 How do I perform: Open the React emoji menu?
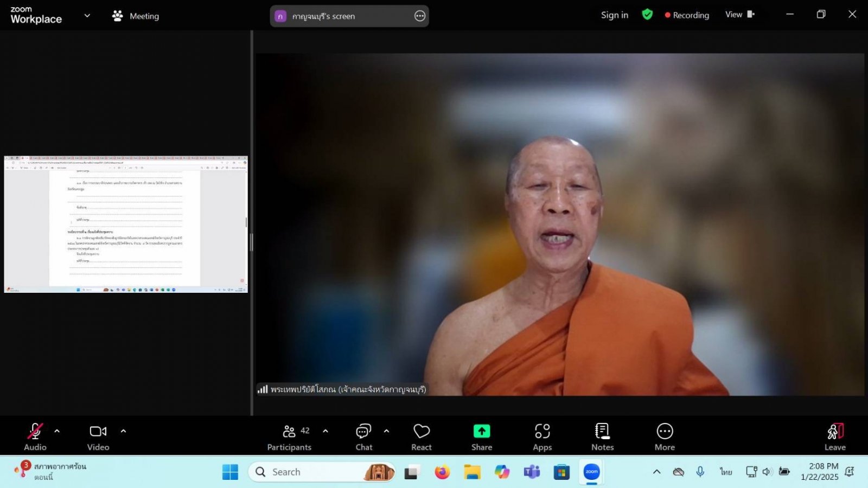coord(422,437)
